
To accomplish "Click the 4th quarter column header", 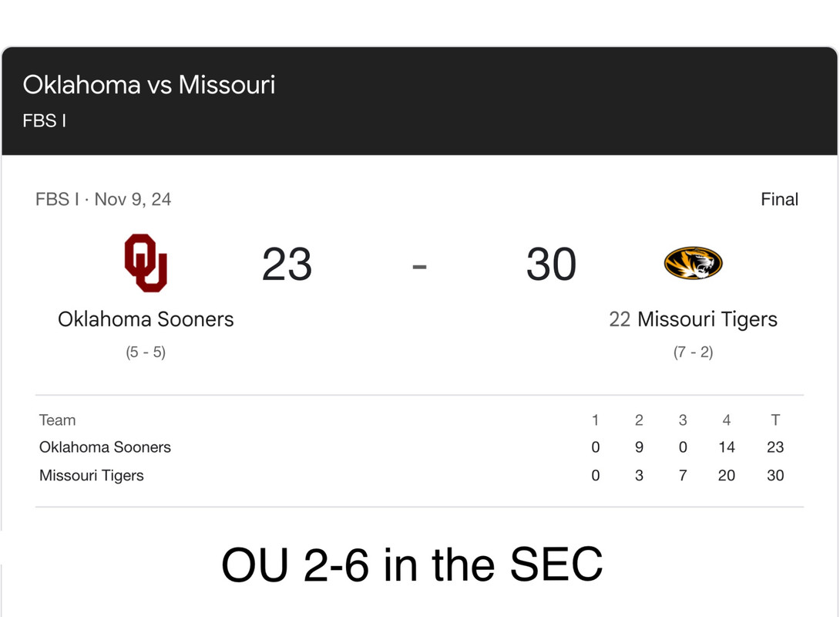I will [x=727, y=420].
